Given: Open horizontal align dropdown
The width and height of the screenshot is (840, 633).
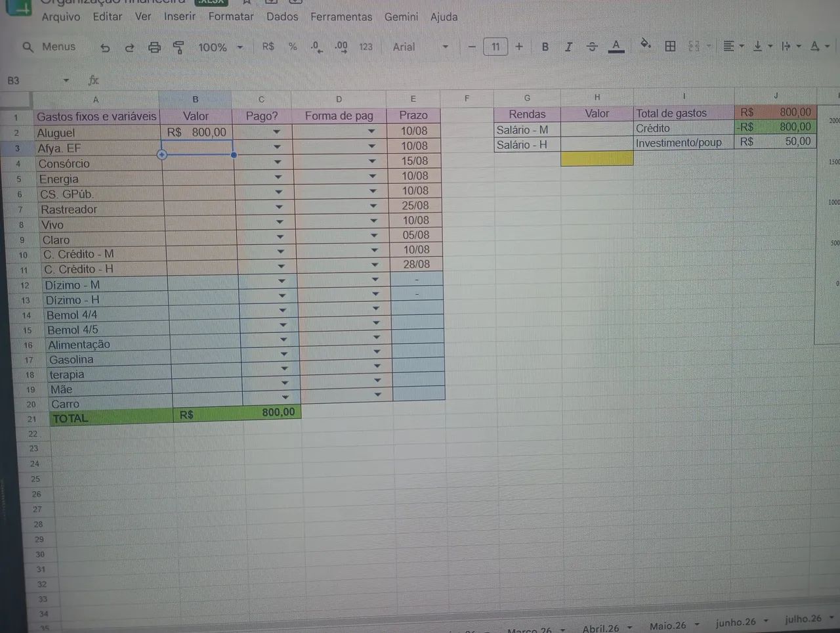Looking at the screenshot, I should (732, 46).
